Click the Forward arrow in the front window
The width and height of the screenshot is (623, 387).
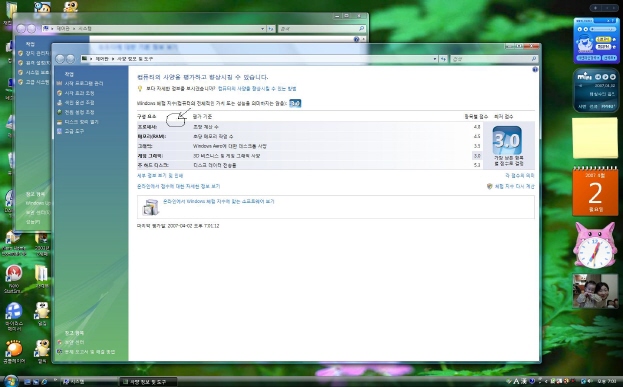click(70, 59)
